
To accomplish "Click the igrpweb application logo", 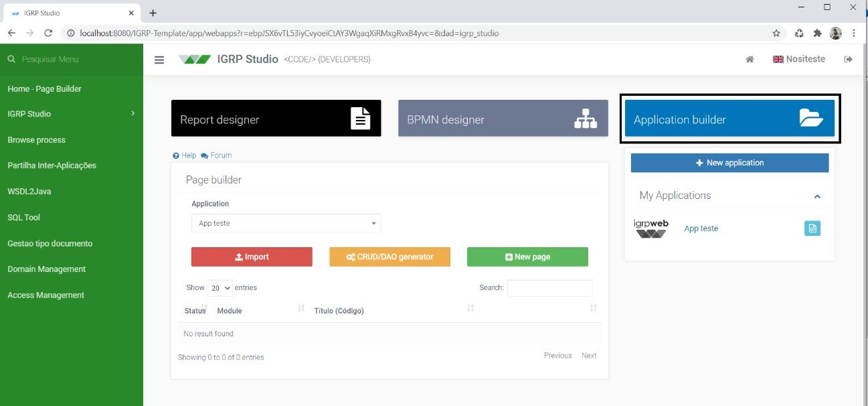I will pos(651,228).
